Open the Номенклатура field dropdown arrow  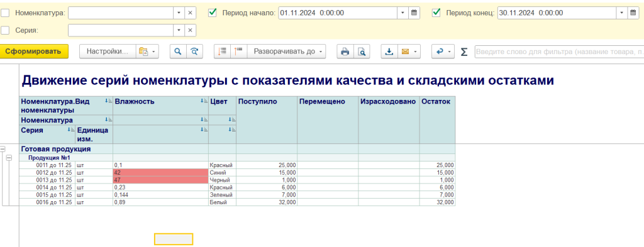[x=179, y=13]
